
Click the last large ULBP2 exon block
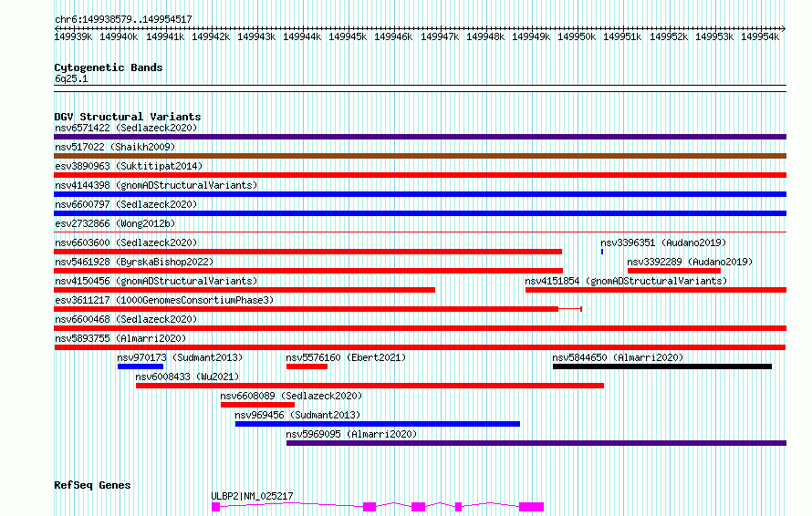tap(531, 507)
